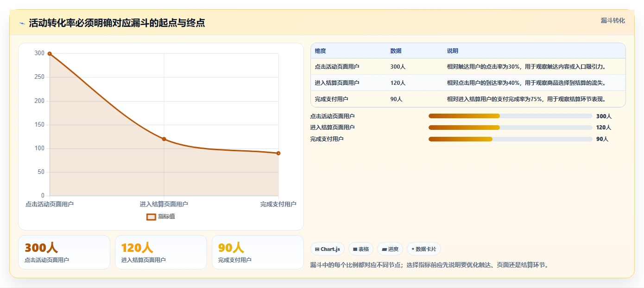
Task: Click the chart data point for 进入结算页面用户
Action: point(164,139)
